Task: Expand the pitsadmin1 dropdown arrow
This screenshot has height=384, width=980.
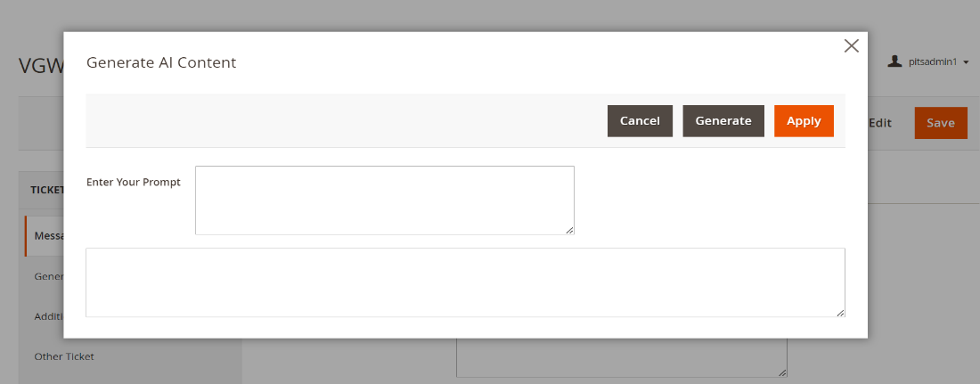Action: (x=966, y=62)
